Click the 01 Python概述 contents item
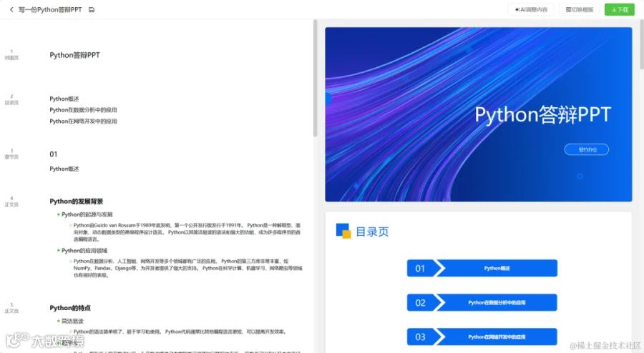The width and height of the screenshot is (644, 353). 482,268
